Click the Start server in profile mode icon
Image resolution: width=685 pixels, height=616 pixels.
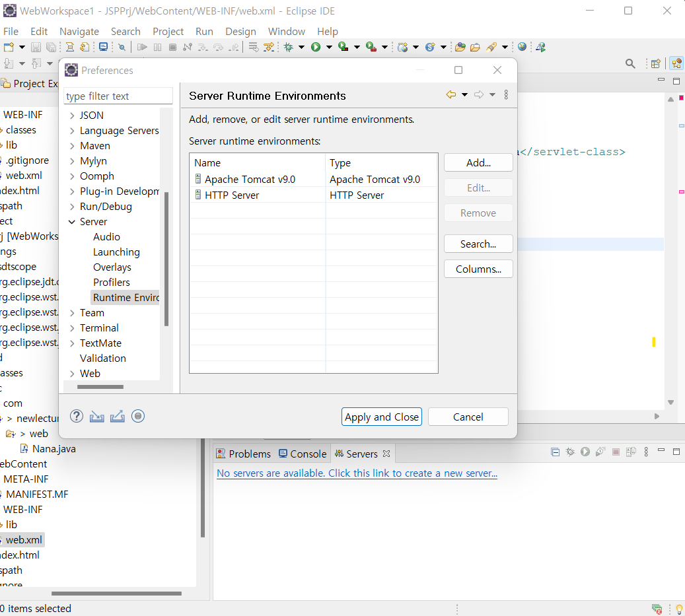600,452
